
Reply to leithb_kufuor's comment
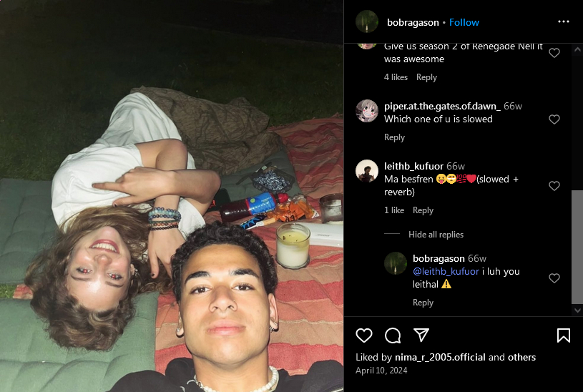(x=423, y=210)
